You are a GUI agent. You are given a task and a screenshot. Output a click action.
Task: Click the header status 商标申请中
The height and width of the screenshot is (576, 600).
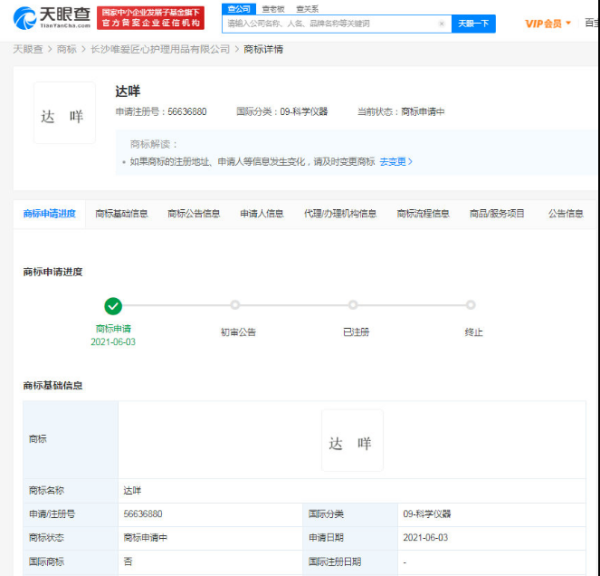click(x=422, y=112)
